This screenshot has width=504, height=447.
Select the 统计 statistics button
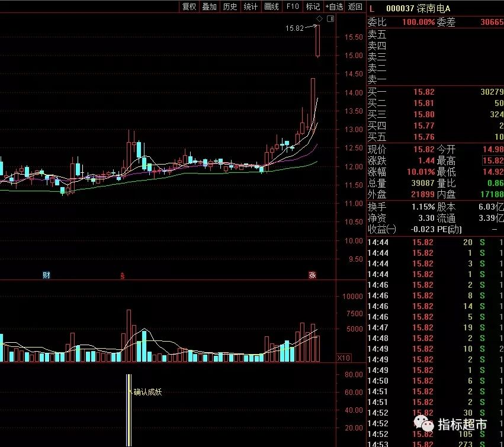[x=251, y=7]
